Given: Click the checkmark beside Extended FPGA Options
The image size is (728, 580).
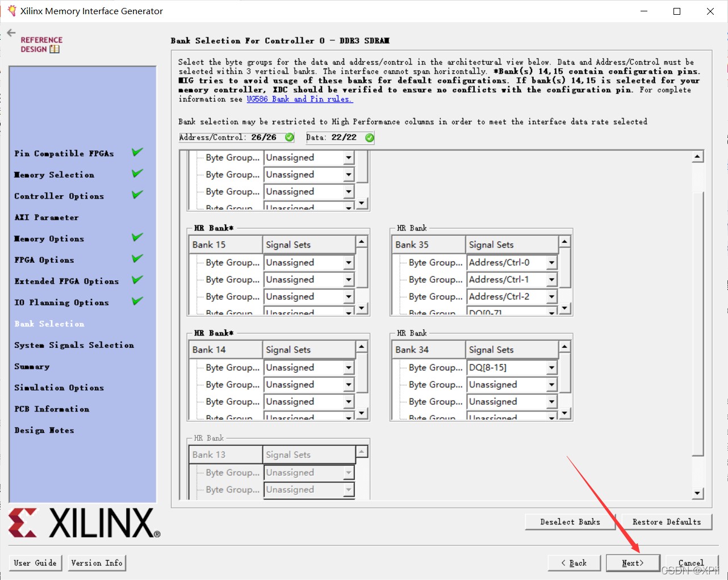Looking at the screenshot, I should [x=137, y=280].
